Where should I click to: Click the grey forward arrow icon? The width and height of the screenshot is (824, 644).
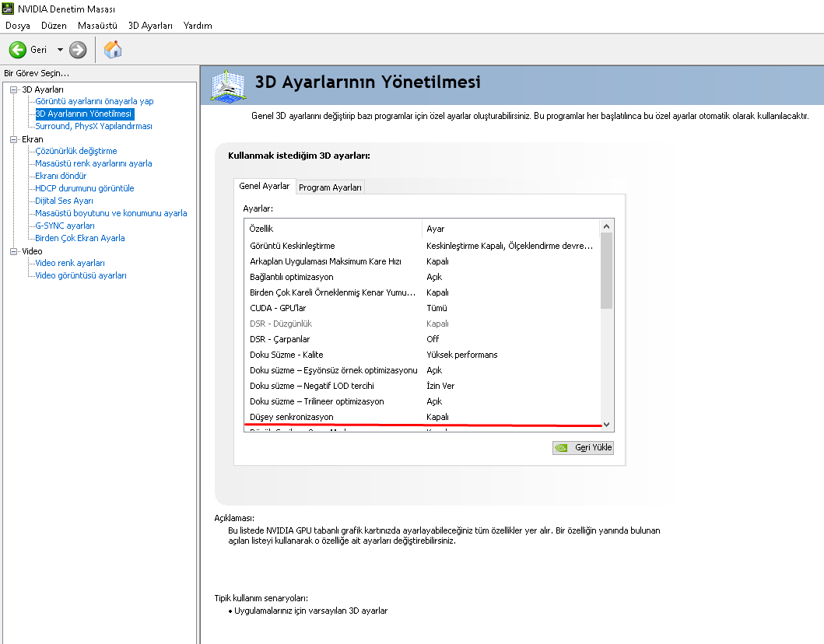78,50
